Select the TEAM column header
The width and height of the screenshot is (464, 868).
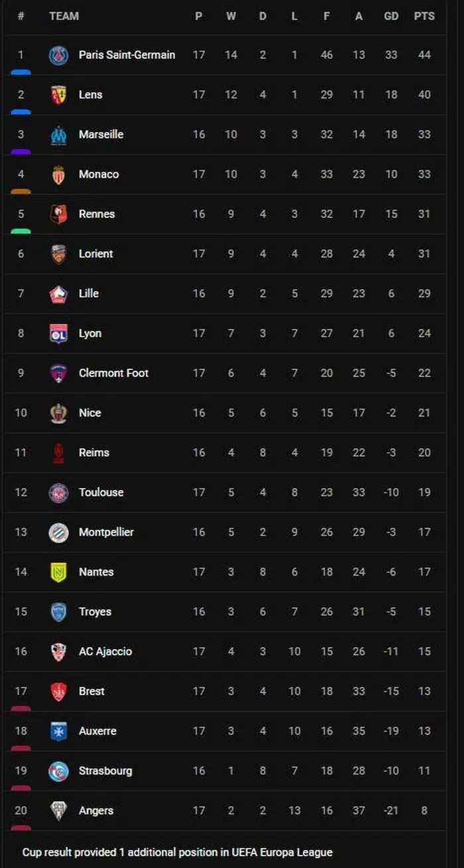(64, 16)
